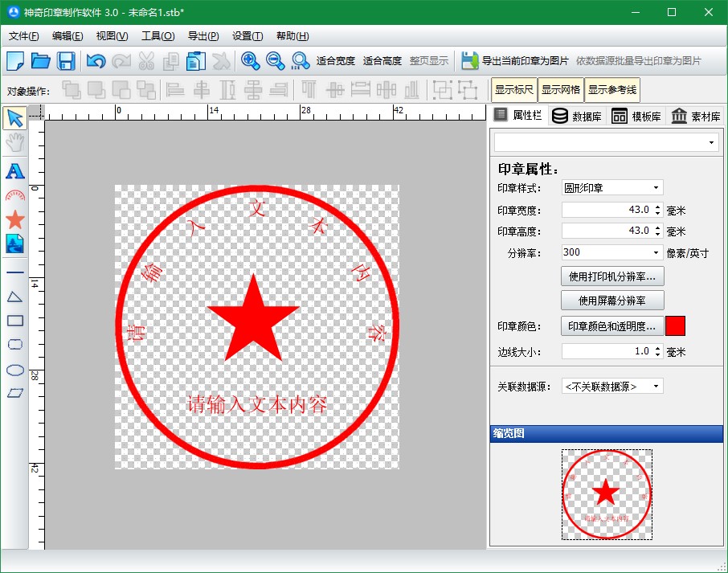Image resolution: width=728 pixels, height=573 pixels.
Task: Save the file with the floppy disk icon
Action: pos(66,60)
